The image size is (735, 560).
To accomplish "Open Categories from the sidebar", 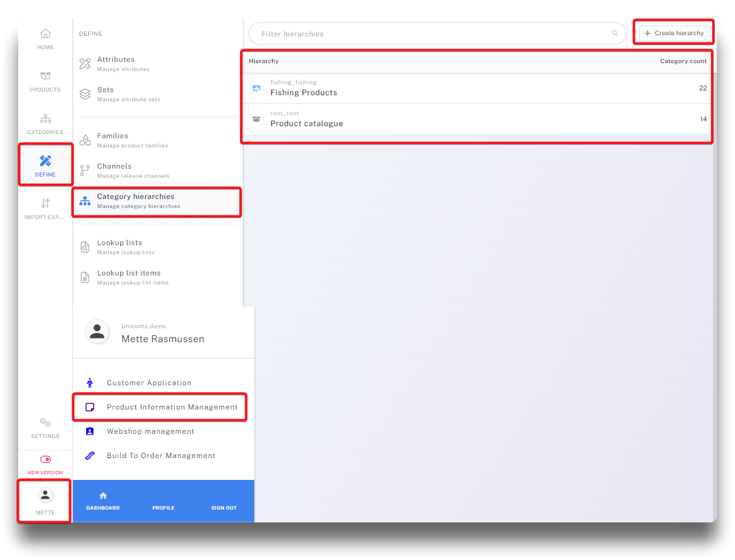I will [x=46, y=124].
